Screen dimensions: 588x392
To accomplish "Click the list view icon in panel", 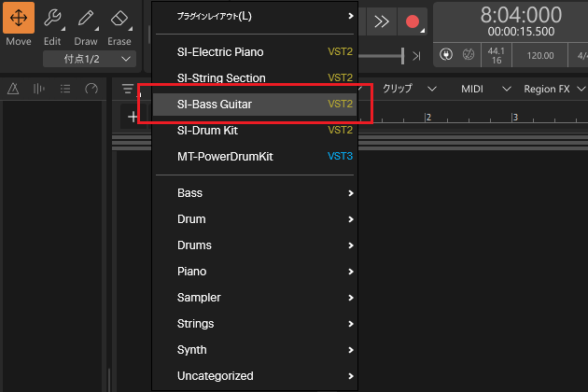I will pos(65,90).
